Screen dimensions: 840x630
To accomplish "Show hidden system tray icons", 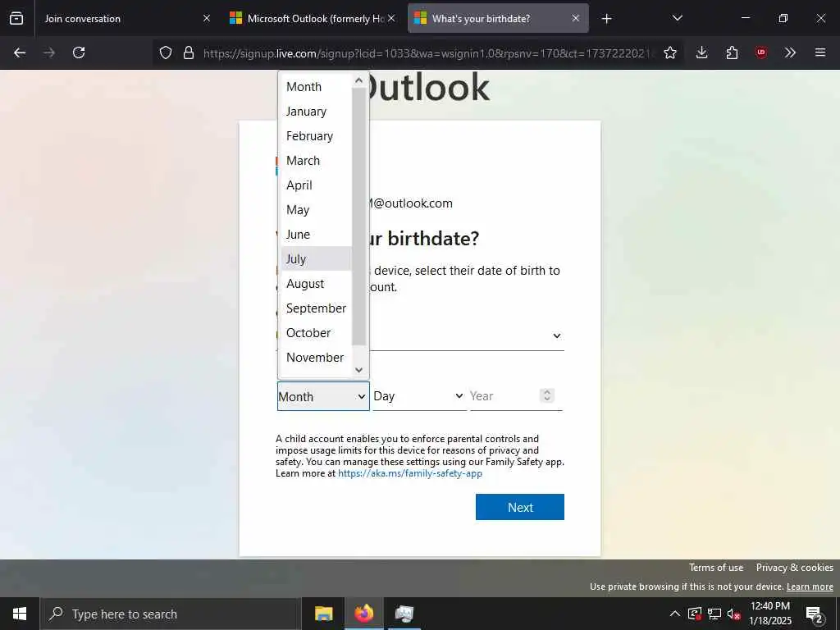I will tap(675, 614).
